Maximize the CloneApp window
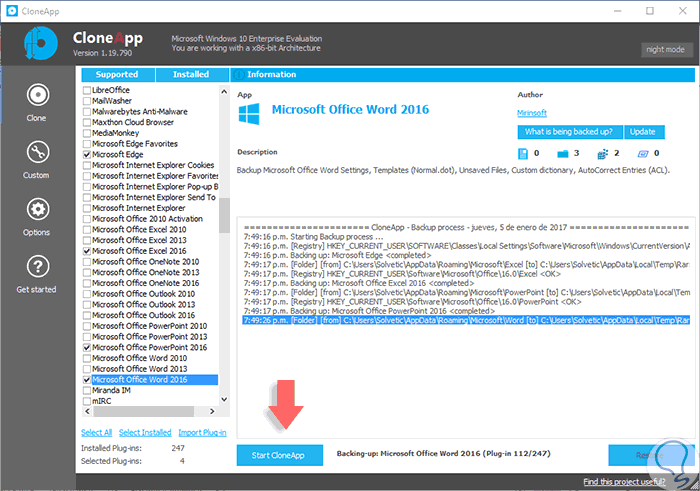700x491 pixels. tap(650, 11)
